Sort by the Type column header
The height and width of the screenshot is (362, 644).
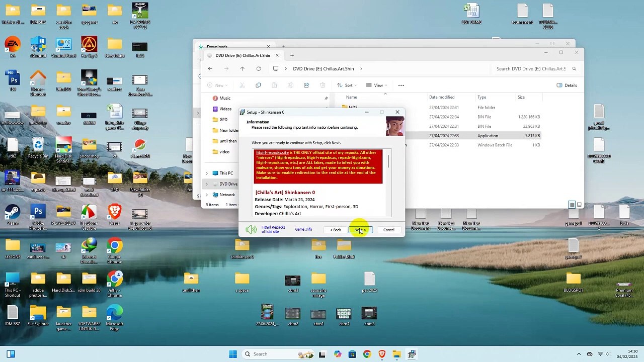coord(481,97)
